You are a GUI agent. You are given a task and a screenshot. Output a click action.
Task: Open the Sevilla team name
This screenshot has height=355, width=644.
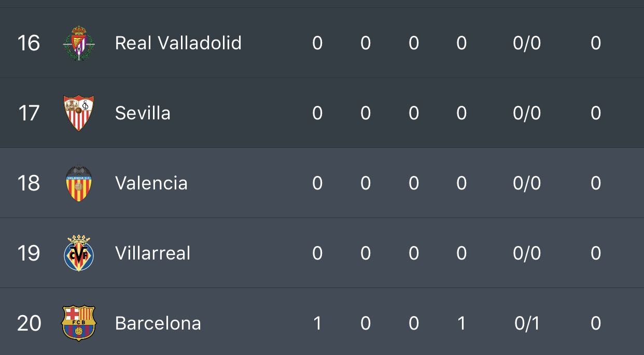pyautogui.click(x=143, y=113)
